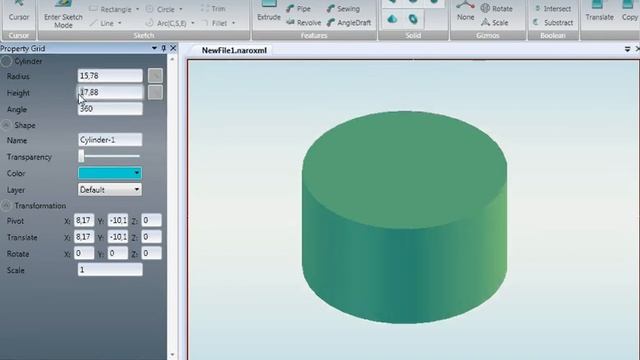The width and height of the screenshot is (640, 360).
Task: Click the Revolve feature
Action: [303, 23]
